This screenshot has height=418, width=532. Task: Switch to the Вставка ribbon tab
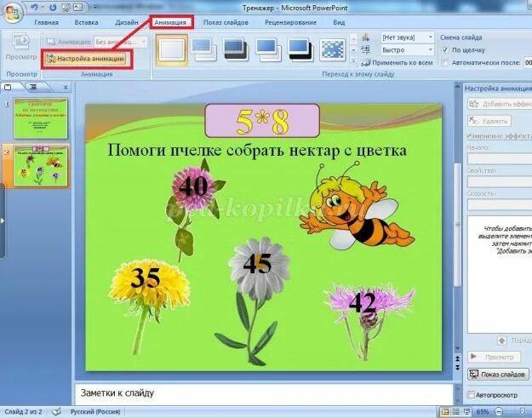coord(86,23)
